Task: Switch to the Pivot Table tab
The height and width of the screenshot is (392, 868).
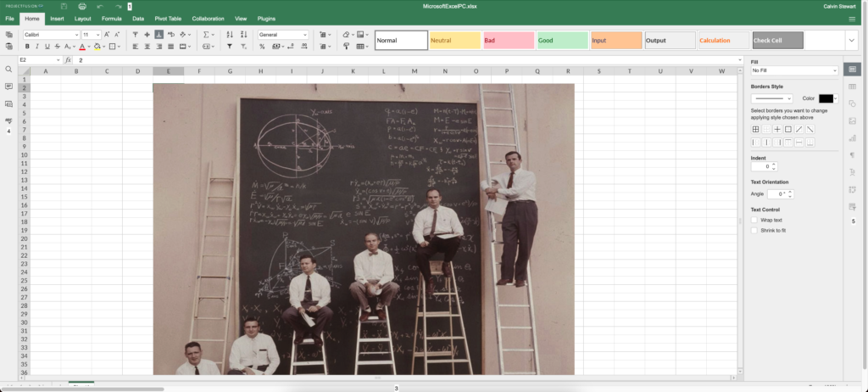Action: [x=167, y=18]
